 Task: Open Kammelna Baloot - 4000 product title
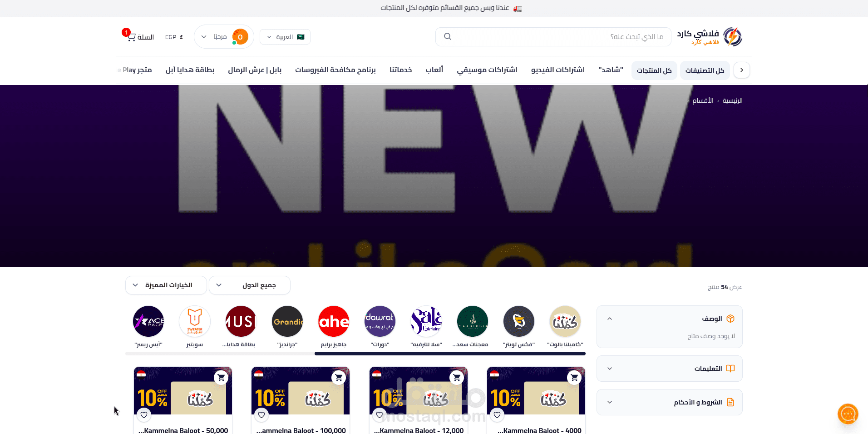539,430
